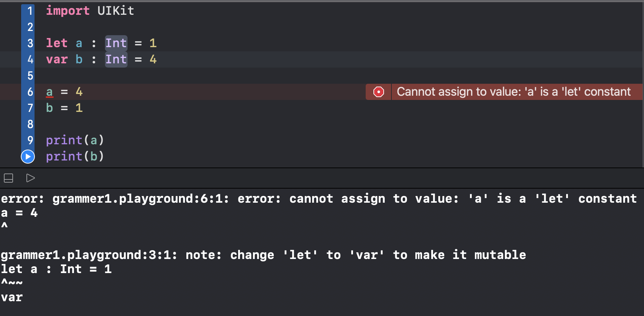Click the underlined variable a on line 6

coord(49,92)
